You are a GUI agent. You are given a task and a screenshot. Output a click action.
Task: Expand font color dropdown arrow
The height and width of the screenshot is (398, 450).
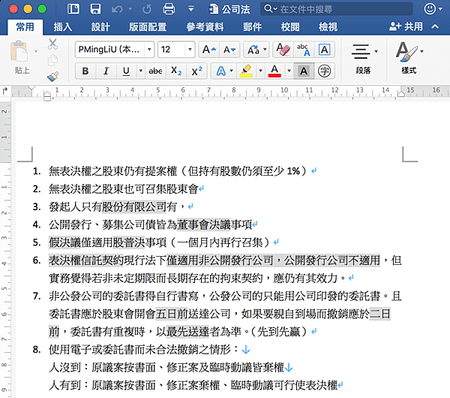coord(289,71)
